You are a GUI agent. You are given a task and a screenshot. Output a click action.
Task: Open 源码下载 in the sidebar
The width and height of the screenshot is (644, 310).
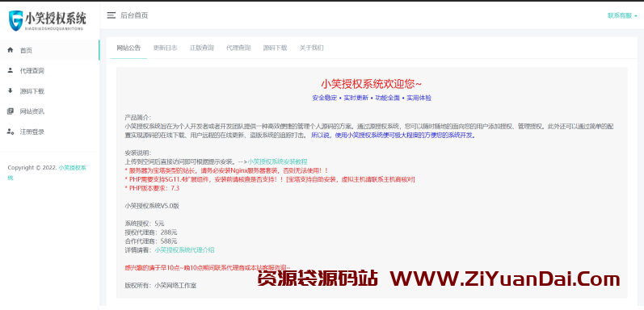(x=49, y=91)
